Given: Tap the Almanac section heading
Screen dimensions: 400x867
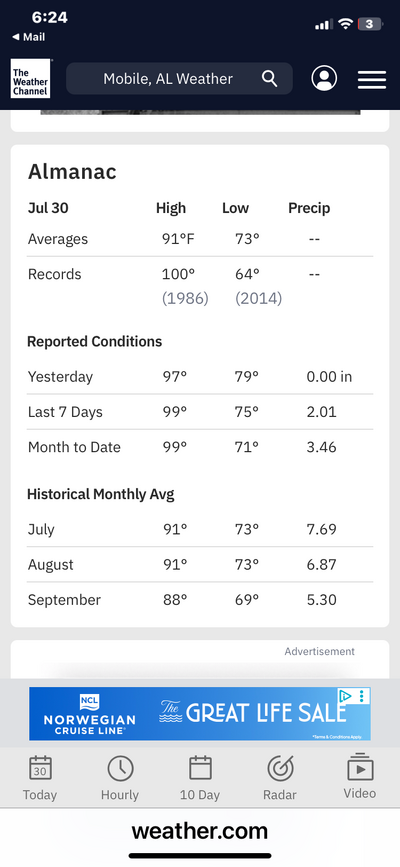Looking at the screenshot, I should (72, 171).
